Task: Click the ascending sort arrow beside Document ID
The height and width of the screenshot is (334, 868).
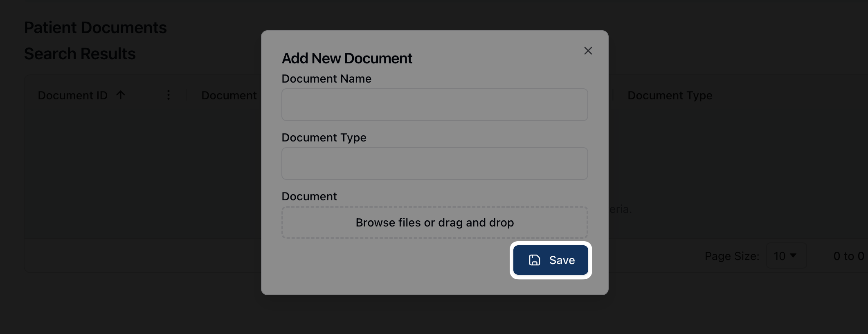Action: [120, 95]
